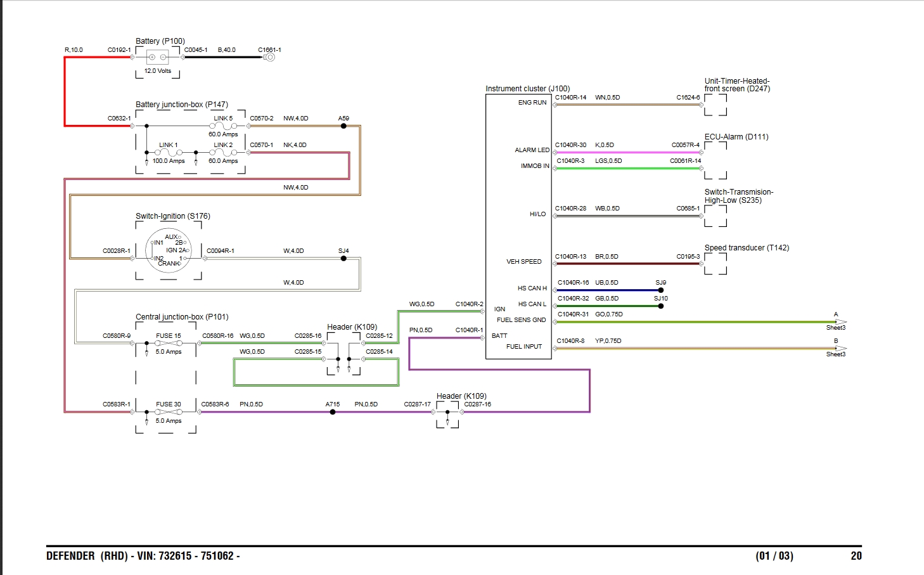The height and width of the screenshot is (575, 924).
Task: Click the ECU-Alarm (D111) connector box
Action: pos(715,160)
